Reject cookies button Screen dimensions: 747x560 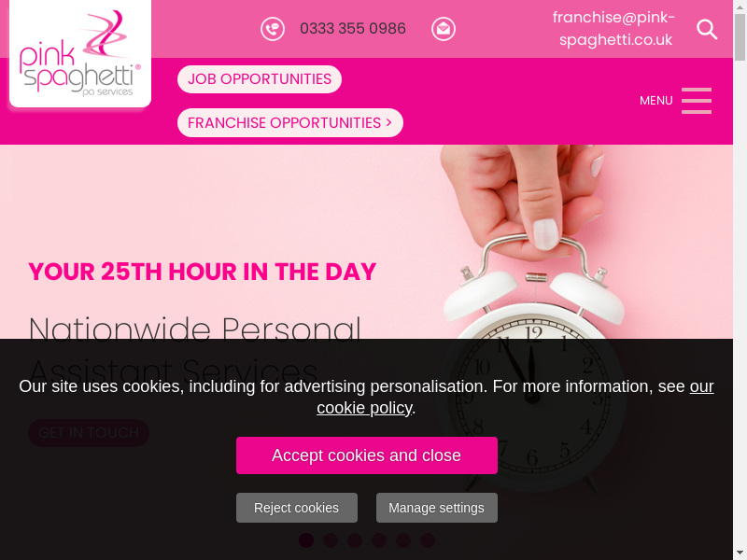[297, 508]
